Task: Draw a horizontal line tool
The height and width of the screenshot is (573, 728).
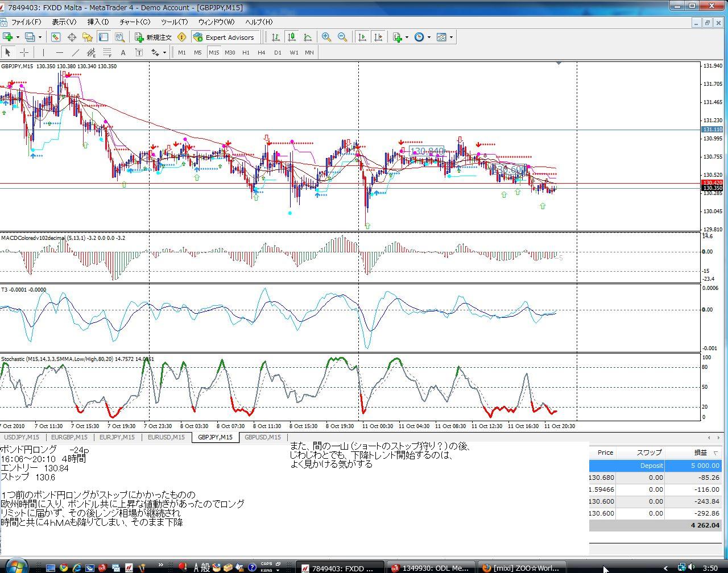Action: 59,52
